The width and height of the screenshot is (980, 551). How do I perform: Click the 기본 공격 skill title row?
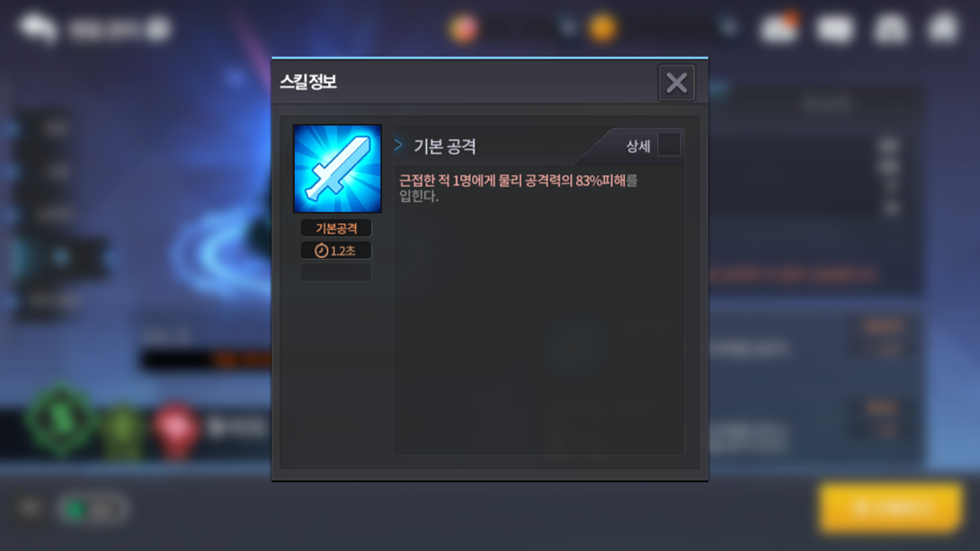click(x=539, y=147)
